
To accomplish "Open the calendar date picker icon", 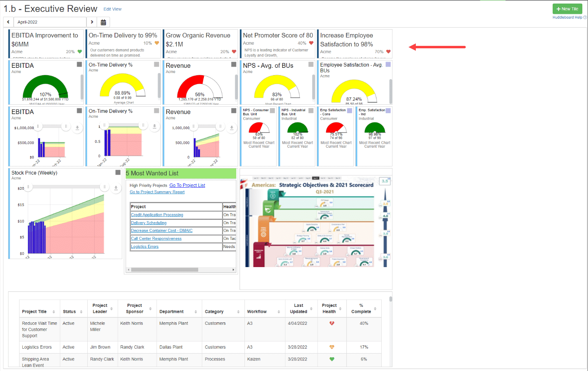I will click(x=104, y=22).
